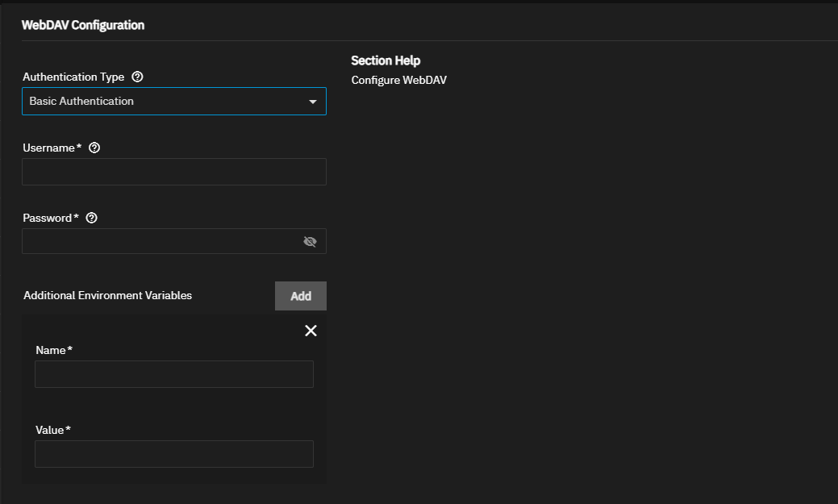Click the WebDAV Configuration section heading
The width and height of the screenshot is (838, 504).
pyautogui.click(x=82, y=25)
